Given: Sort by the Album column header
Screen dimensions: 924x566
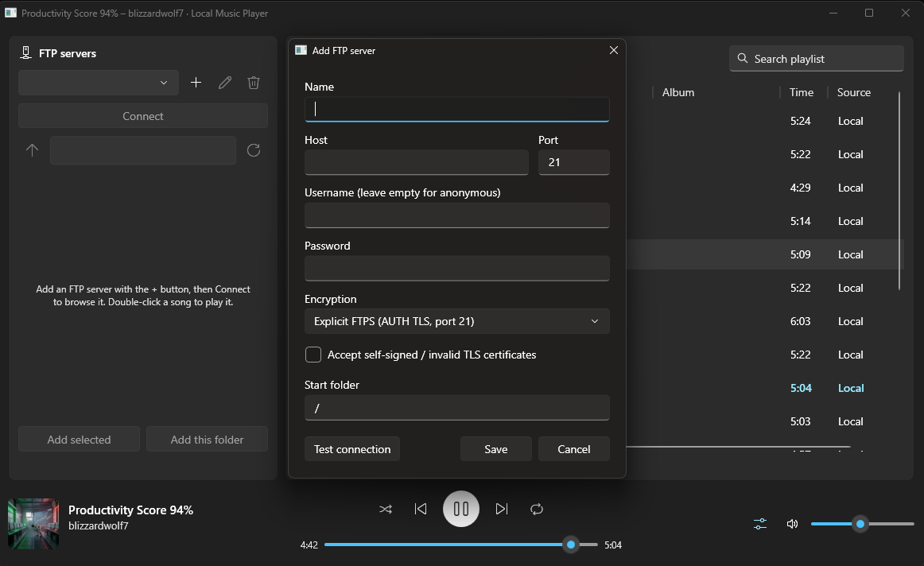Looking at the screenshot, I should coord(677,92).
